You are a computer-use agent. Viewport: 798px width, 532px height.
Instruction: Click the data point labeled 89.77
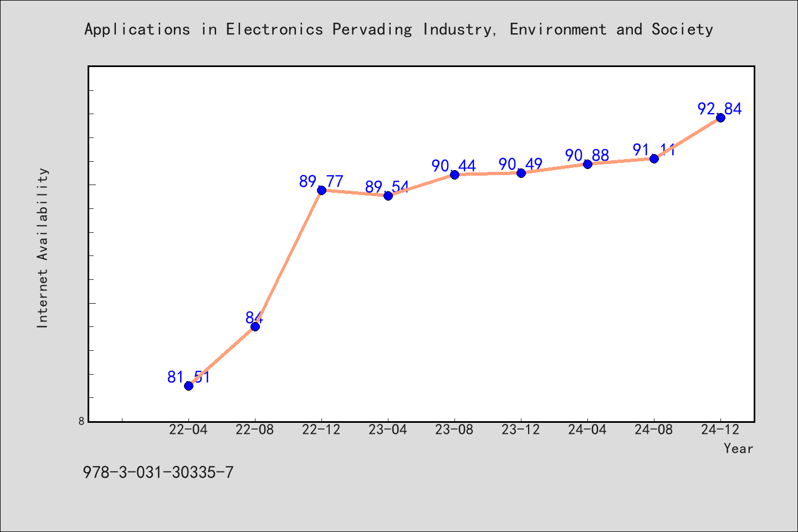tap(321, 190)
